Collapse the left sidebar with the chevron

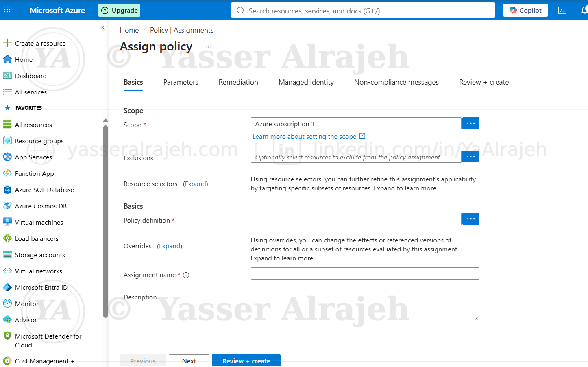click(x=102, y=28)
